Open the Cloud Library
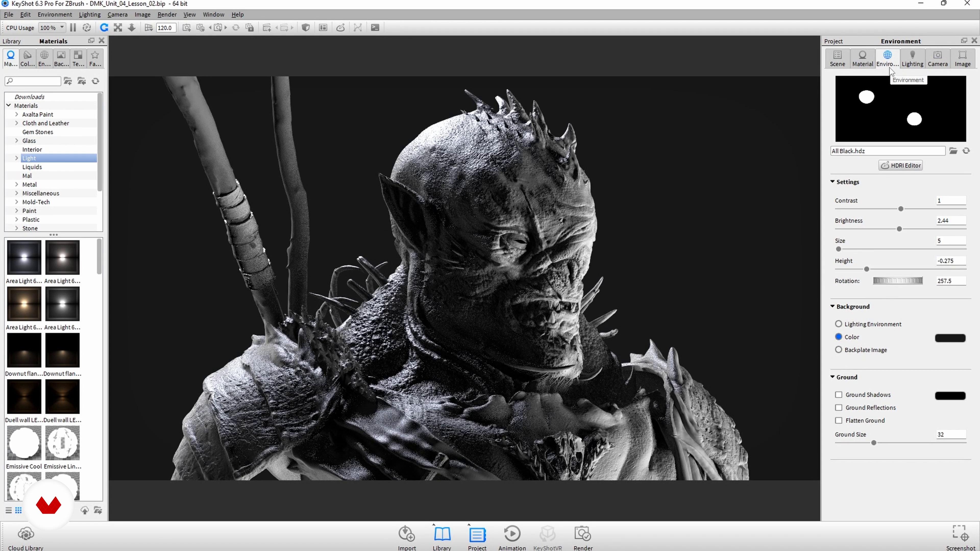The image size is (980, 551). point(26,538)
